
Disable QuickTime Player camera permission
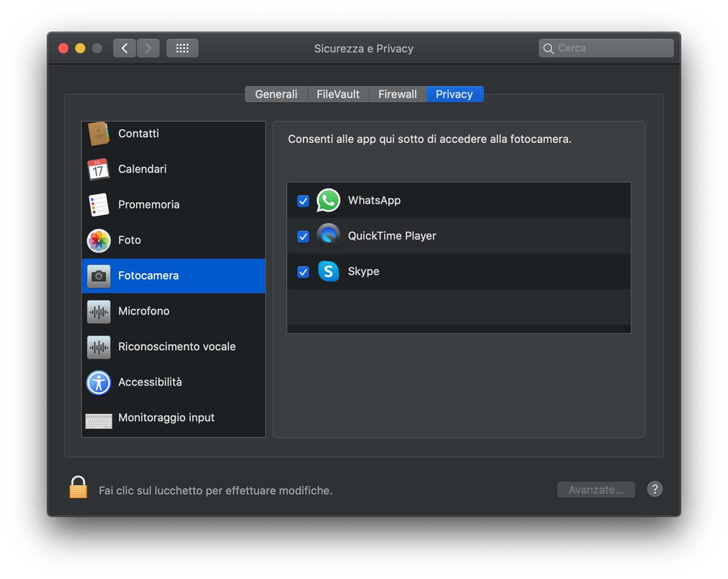pyautogui.click(x=303, y=236)
